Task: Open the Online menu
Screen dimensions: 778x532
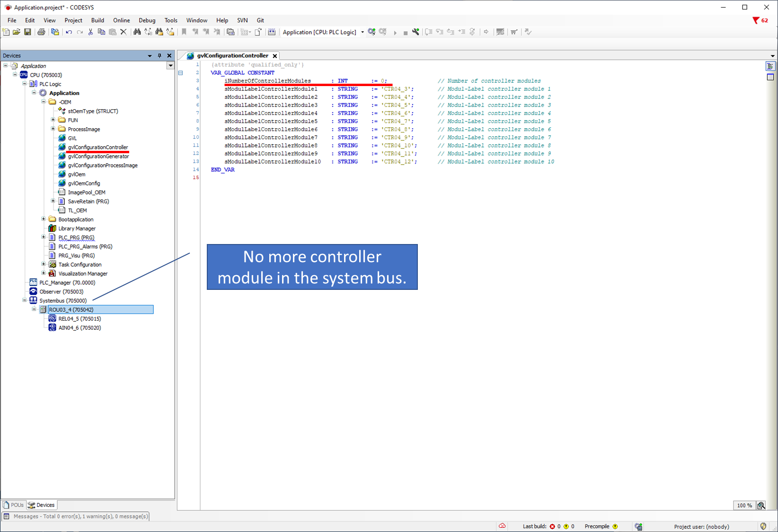Action: tap(121, 20)
